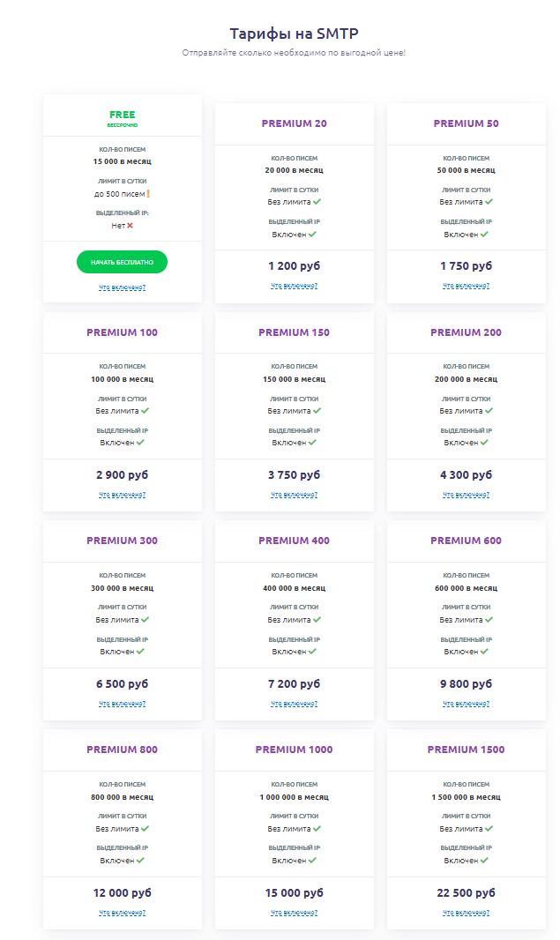Select the Premium 100 plan title

point(122,332)
